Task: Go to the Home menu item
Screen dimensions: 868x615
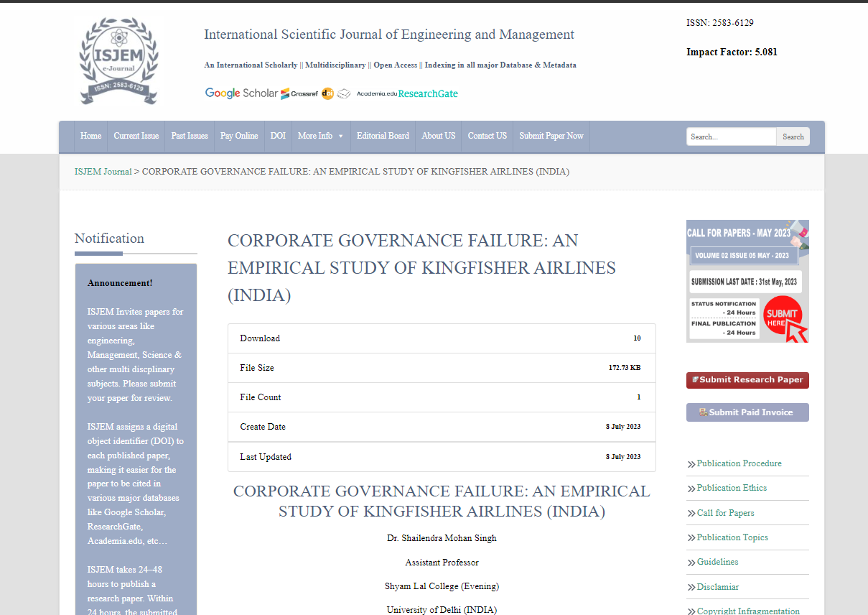Action: [x=90, y=136]
